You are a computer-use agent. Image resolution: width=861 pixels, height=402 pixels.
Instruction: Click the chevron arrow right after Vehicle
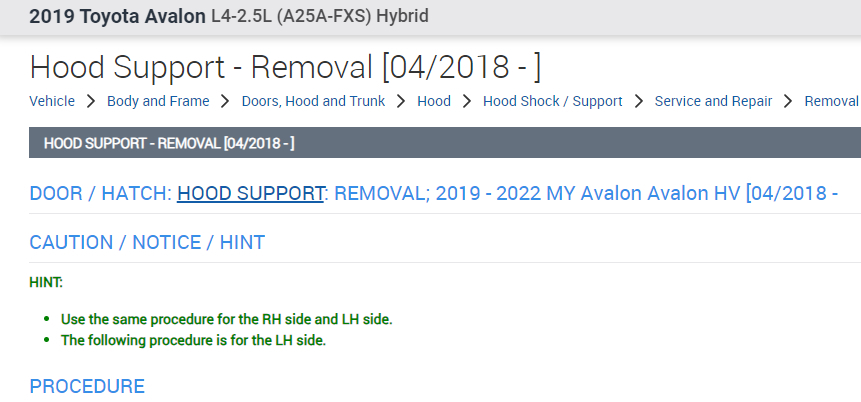[x=91, y=101]
